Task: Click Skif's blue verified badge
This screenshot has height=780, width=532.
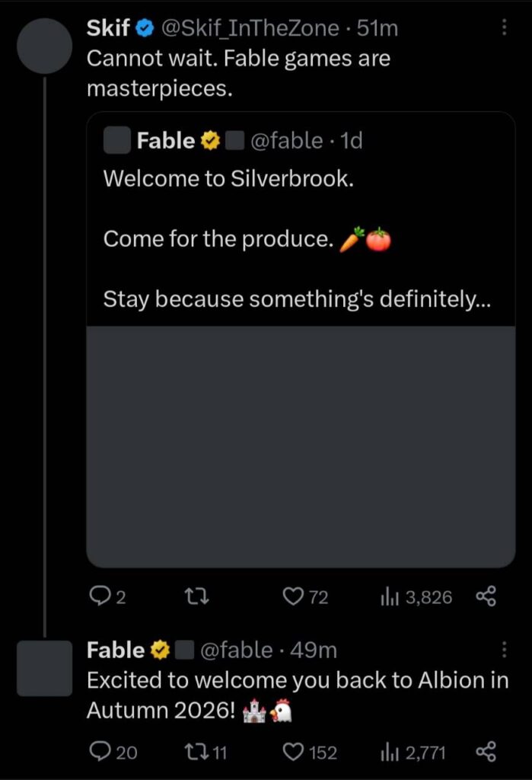Action: 145,29
